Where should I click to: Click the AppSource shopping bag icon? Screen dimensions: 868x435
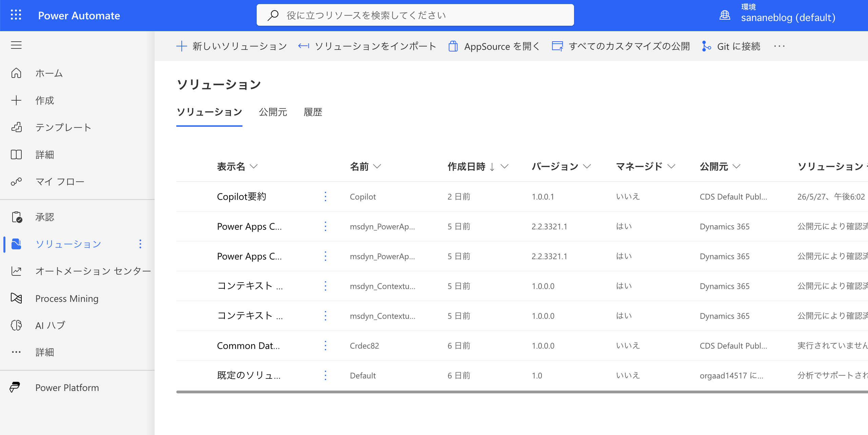[453, 46]
